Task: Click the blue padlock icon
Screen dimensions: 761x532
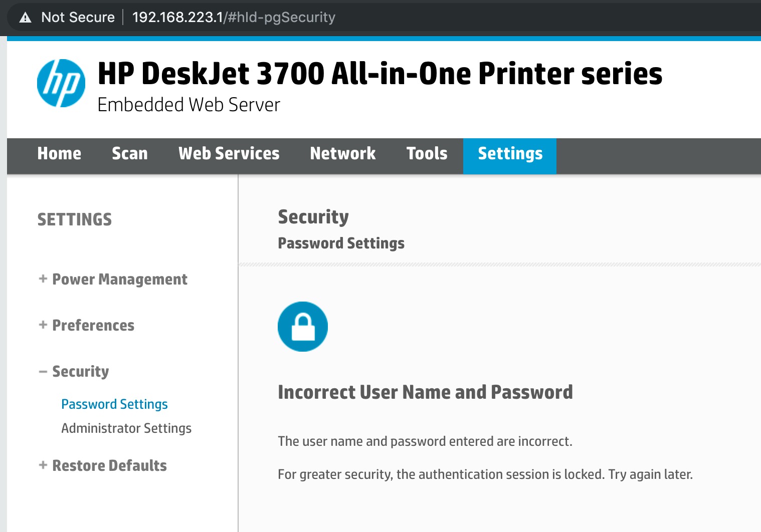Action: (303, 327)
